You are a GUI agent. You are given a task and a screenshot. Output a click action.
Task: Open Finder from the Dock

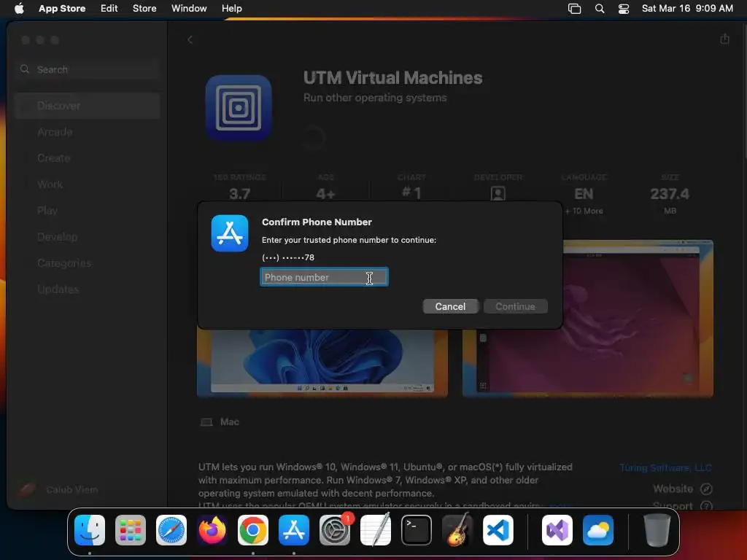click(90, 530)
